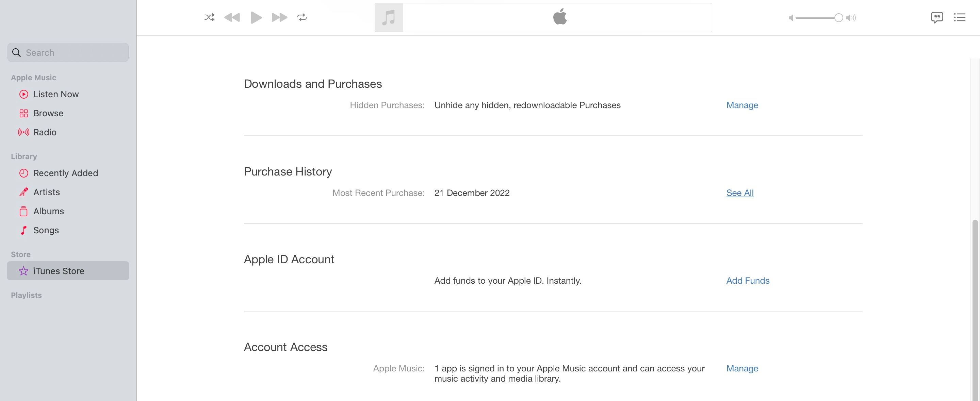Open Listen Now in sidebar
The width and height of the screenshot is (980, 401).
(x=56, y=94)
